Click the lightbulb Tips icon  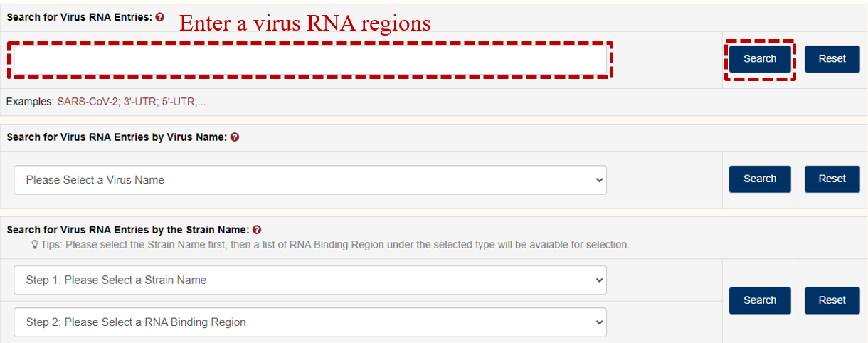35,245
